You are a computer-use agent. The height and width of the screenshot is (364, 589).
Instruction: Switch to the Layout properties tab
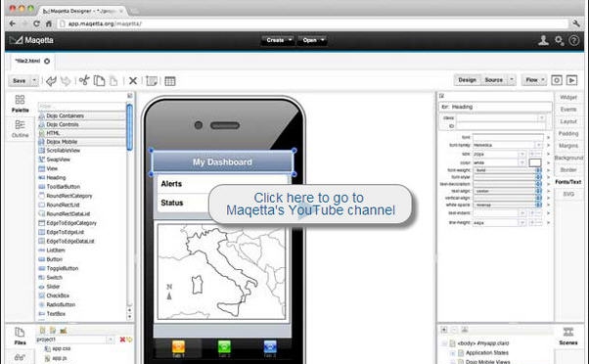(x=567, y=121)
